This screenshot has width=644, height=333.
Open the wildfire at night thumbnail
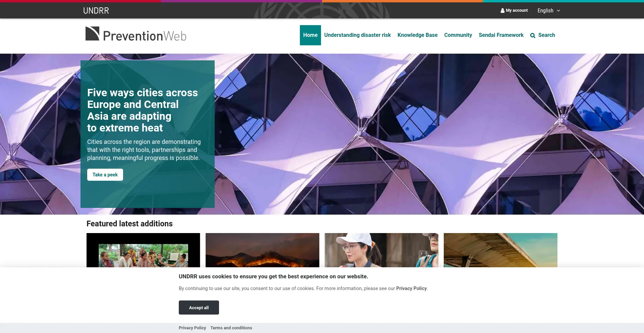262,250
